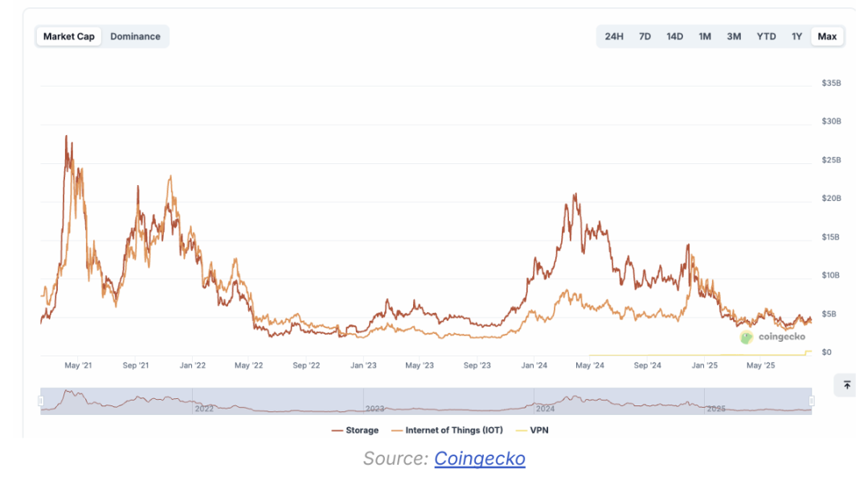Open the Coingecko source link
This screenshot has width=868, height=477.
480,458
